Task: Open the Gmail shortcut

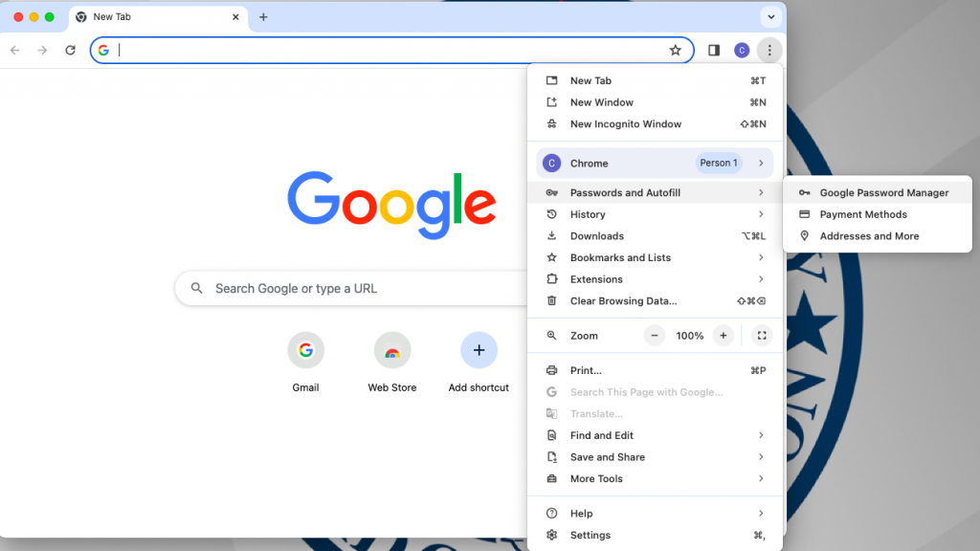Action: tap(305, 363)
